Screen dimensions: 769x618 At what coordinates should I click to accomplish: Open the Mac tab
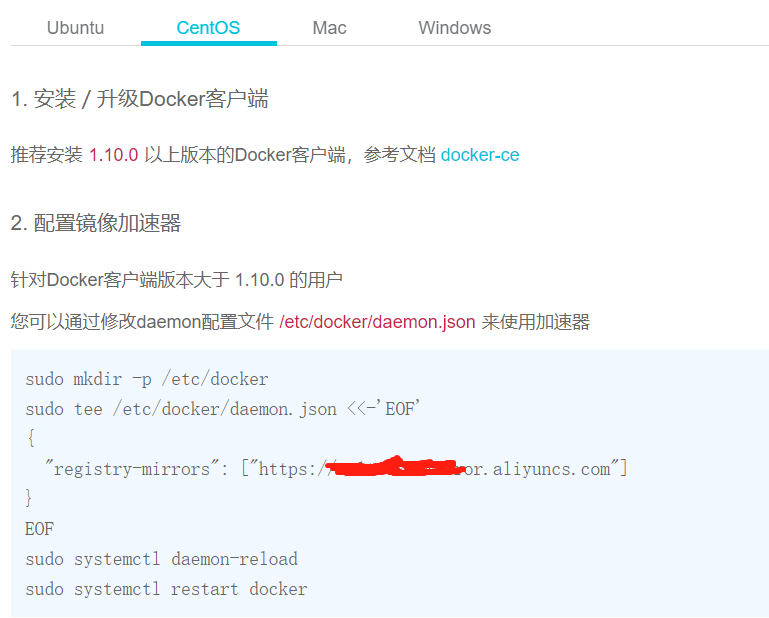pyautogui.click(x=330, y=28)
